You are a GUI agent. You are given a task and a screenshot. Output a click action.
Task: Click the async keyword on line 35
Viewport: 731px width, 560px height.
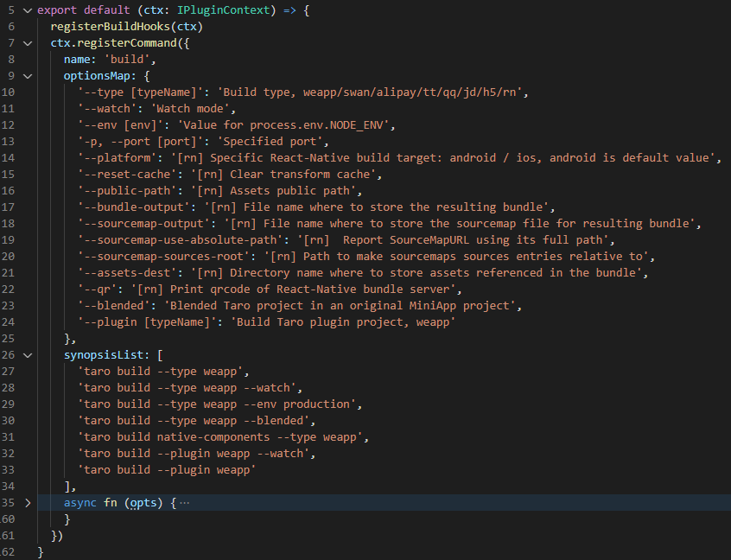80,503
